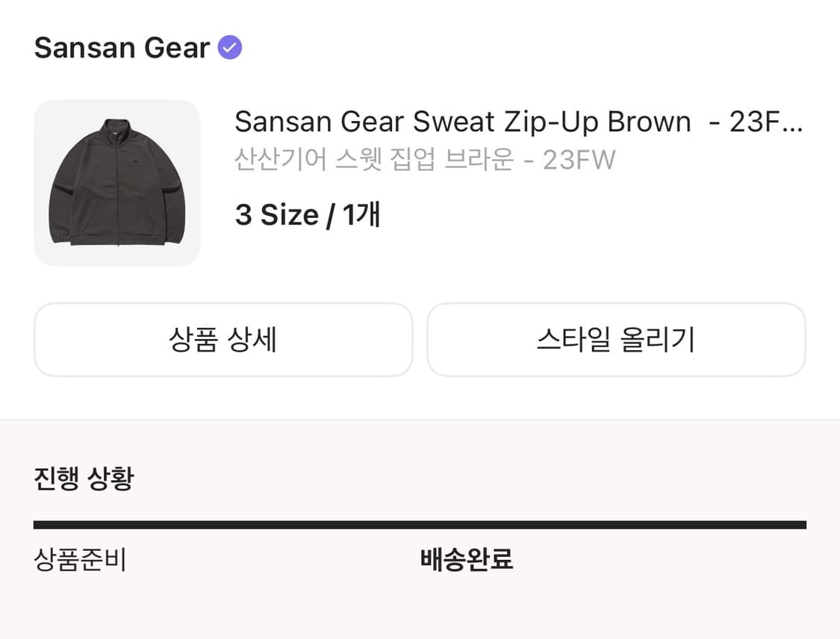840x639 pixels.
Task: Click the purple verified badge next to Sansan Gear
Action: click(x=230, y=47)
